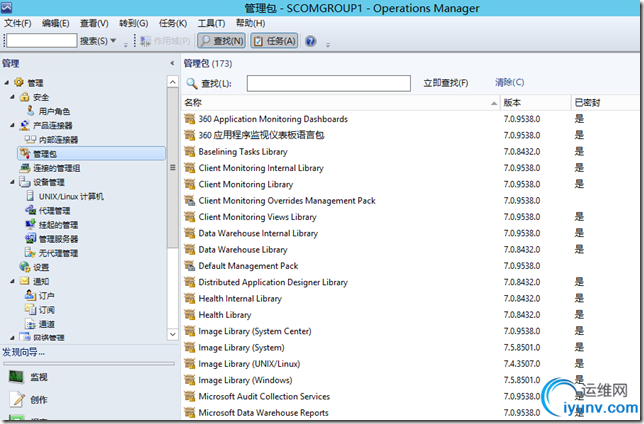This screenshot has height=424, width=644.
Task: Toggle the 查找(N) find button
Action: point(222,41)
